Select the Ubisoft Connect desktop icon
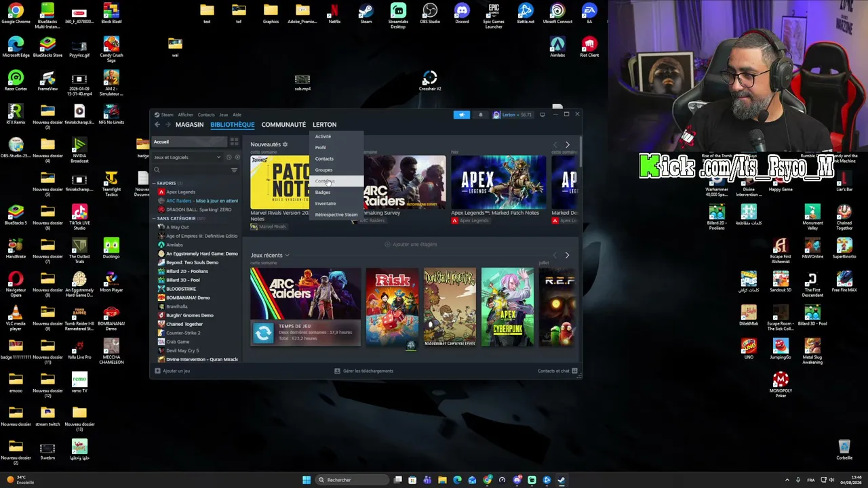This screenshot has width=868, height=488. coord(557,14)
